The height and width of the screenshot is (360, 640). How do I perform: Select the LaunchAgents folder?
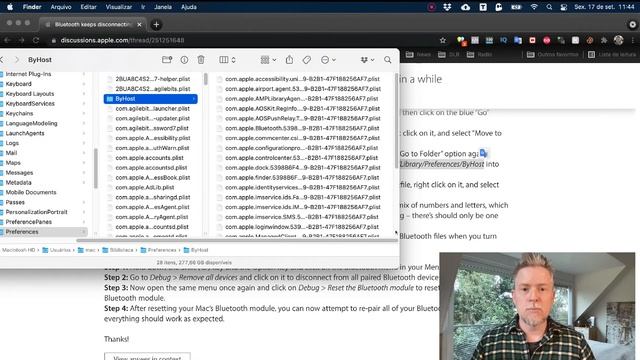point(25,133)
